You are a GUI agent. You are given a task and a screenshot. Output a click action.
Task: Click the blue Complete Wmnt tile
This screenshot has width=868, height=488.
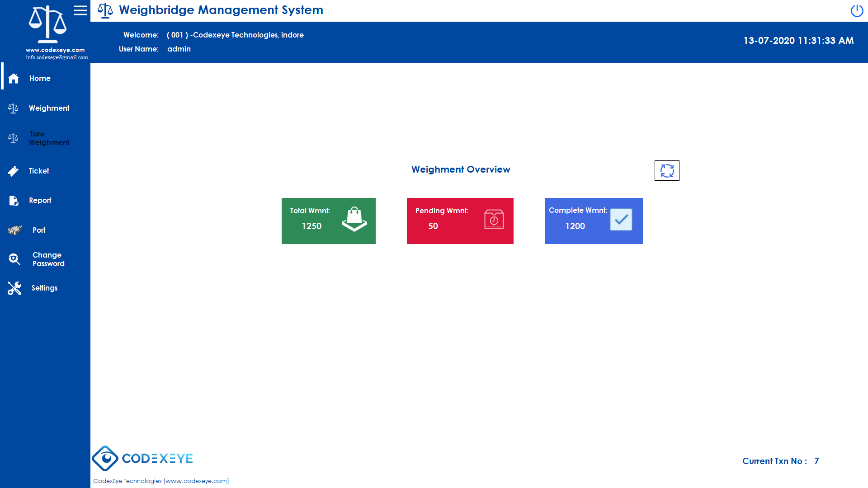pyautogui.click(x=593, y=221)
